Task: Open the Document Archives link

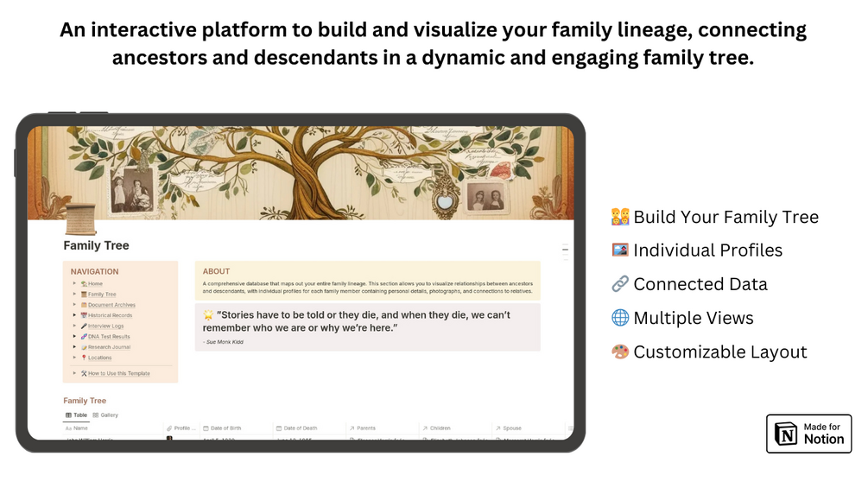Action: pyautogui.click(x=111, y=305)
